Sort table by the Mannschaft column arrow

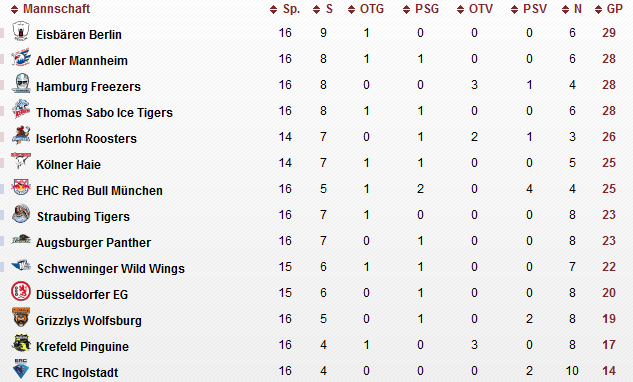[15, 9]
